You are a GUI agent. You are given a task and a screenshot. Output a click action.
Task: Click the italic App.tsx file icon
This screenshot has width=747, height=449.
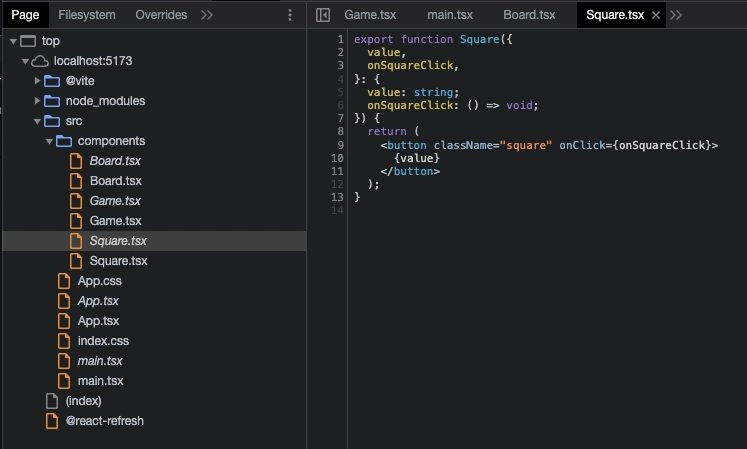(64, 301)
